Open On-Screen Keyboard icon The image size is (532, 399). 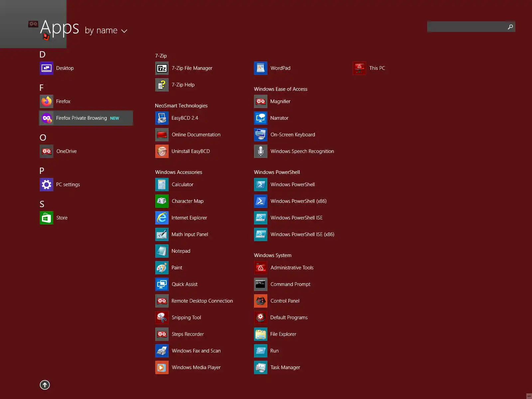(x=261, y=135)
